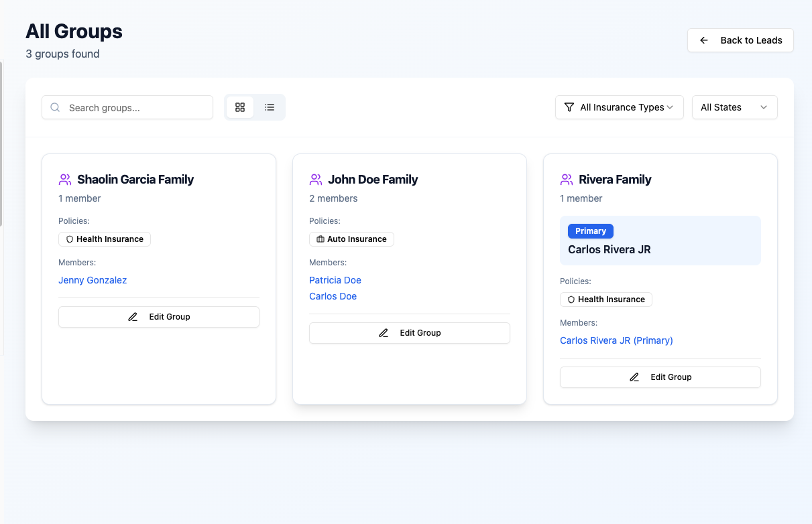This screenshot has width=812, height=524.
Task: Edit the John Doe Family group
Action: 410,333
